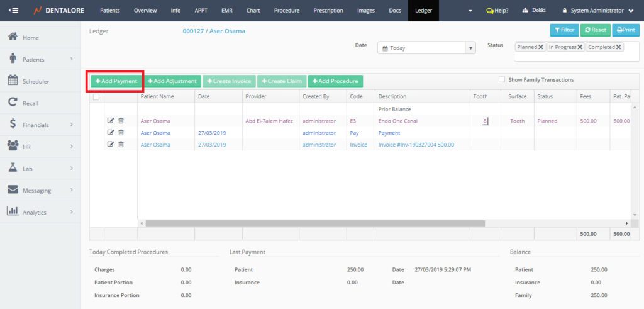The image size is (644, 309).
Task: Click the trash icon in the Payment row
Action: coord(121,133)
